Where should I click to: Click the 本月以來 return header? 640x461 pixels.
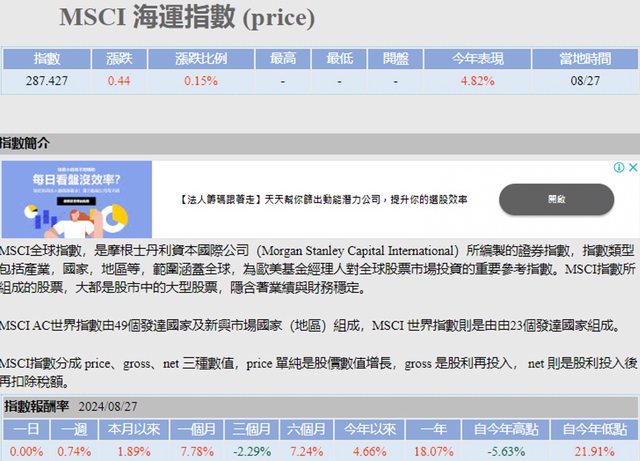(134, 429)
